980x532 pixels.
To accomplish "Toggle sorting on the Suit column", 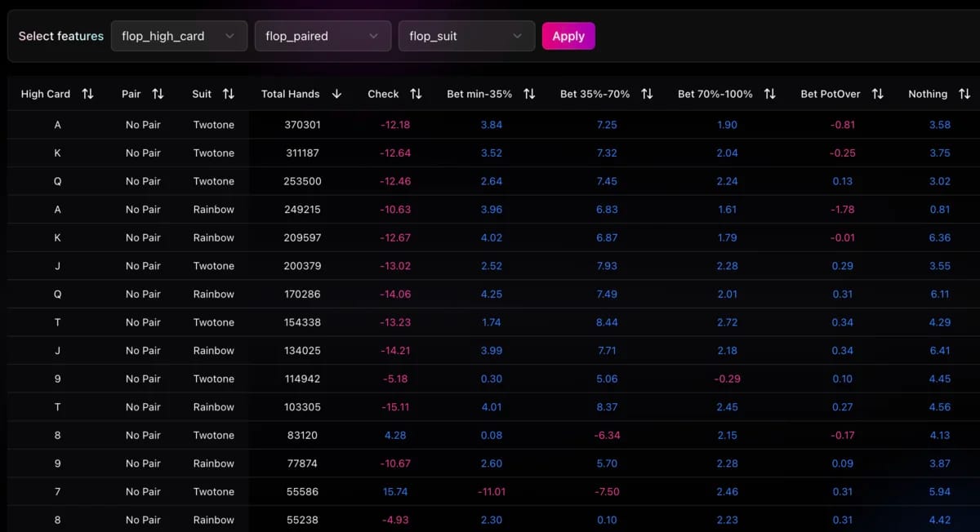I will (229, 94).
